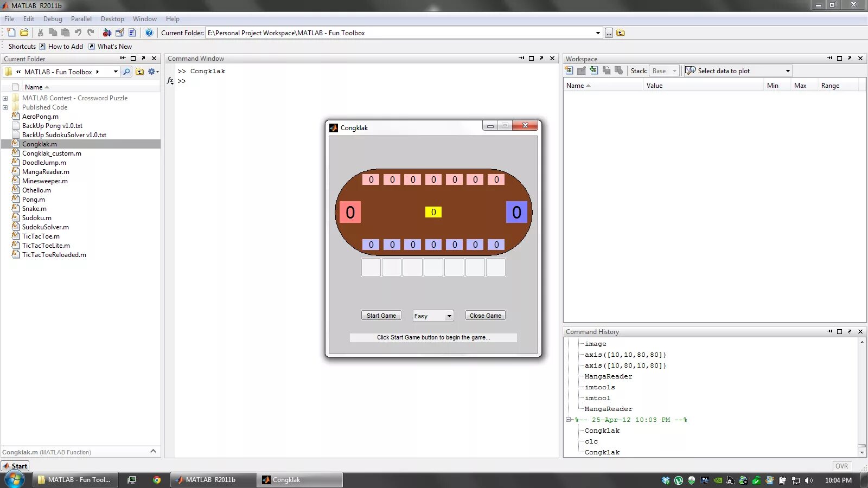Select TicTacToeReloaded.m in file list
868x488 pixels.
[x=54, y=255]
